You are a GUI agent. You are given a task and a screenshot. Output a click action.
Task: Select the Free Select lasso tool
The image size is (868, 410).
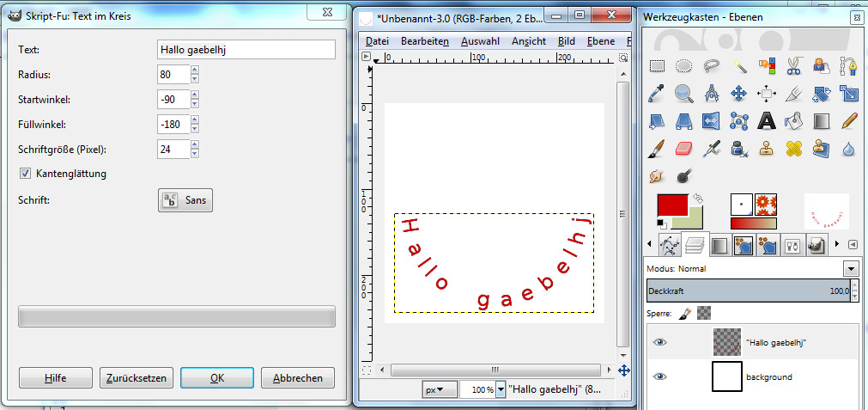[712, 66]
